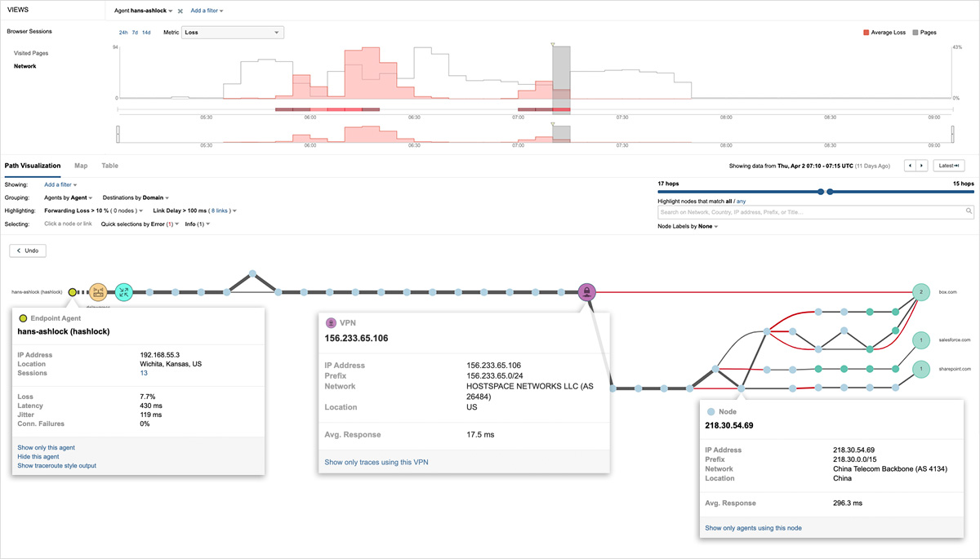Click the salesforce.com destination node

pos(921,339)
